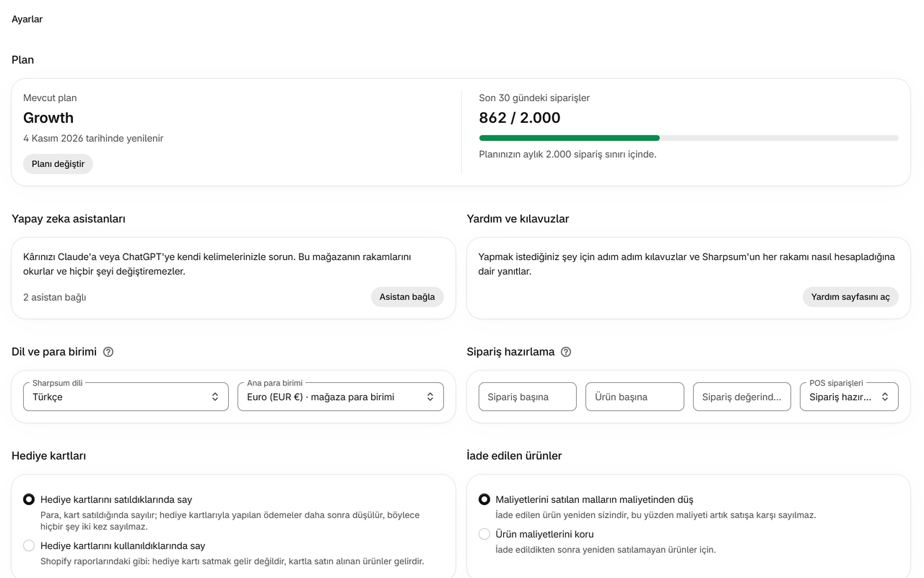Click the Asistan bağla button
The height and width of the screenshot is (578, 924).
pyautogui.click(x=407, y=297)
